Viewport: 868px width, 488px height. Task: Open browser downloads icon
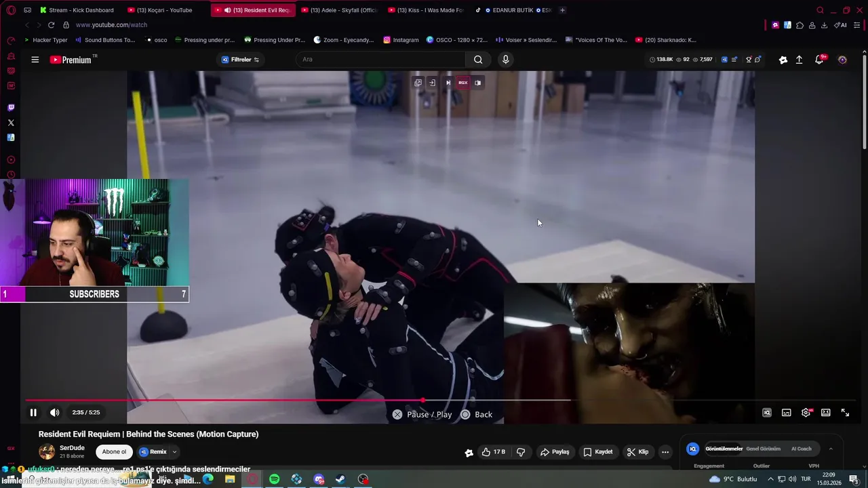(824, 25)
